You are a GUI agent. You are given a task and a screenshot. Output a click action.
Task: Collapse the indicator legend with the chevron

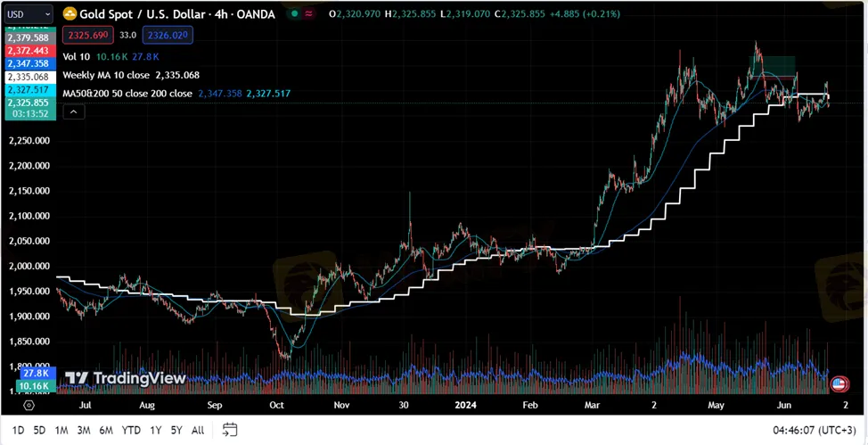click(x=74, y=112)
